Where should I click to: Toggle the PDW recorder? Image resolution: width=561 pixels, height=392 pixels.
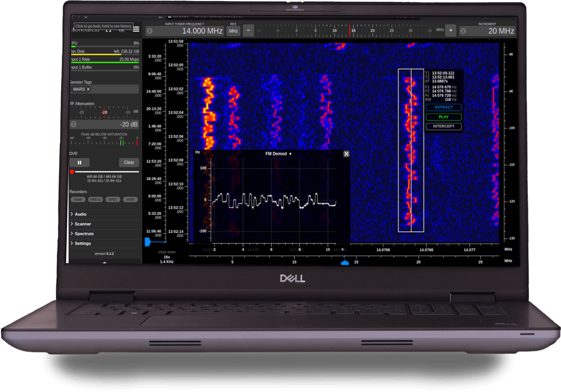click(x=130, y=200)
